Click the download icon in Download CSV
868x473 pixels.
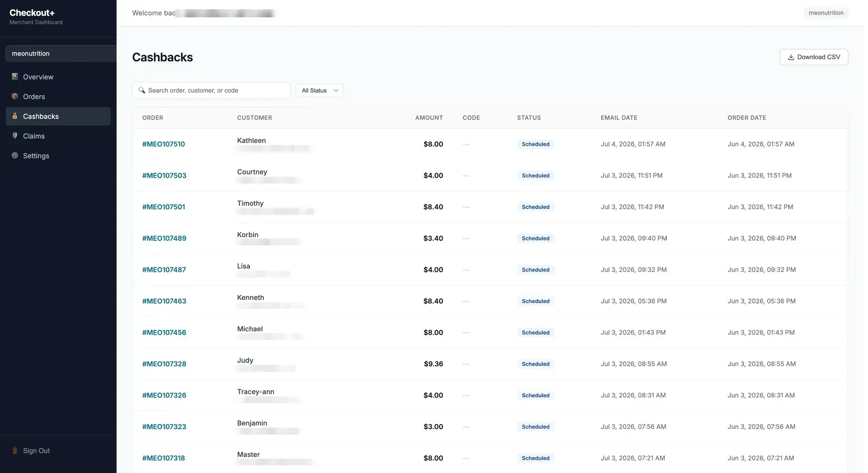pyautogui.click(x=791, y=57)
